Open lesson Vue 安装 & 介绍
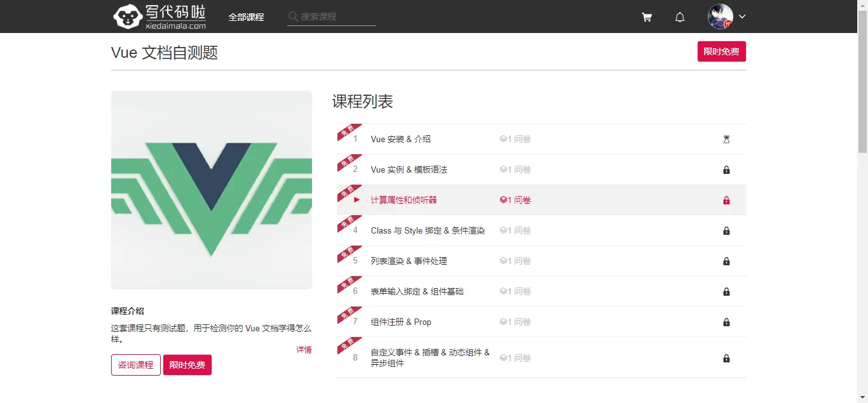This screenshot has height=403, width=868. click(x=401, y=139)
